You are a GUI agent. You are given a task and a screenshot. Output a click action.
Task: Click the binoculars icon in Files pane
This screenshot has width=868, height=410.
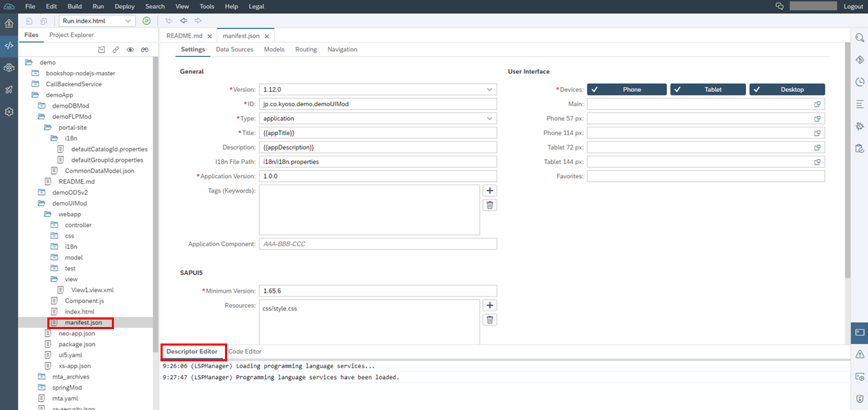click(x=145, y=50)
